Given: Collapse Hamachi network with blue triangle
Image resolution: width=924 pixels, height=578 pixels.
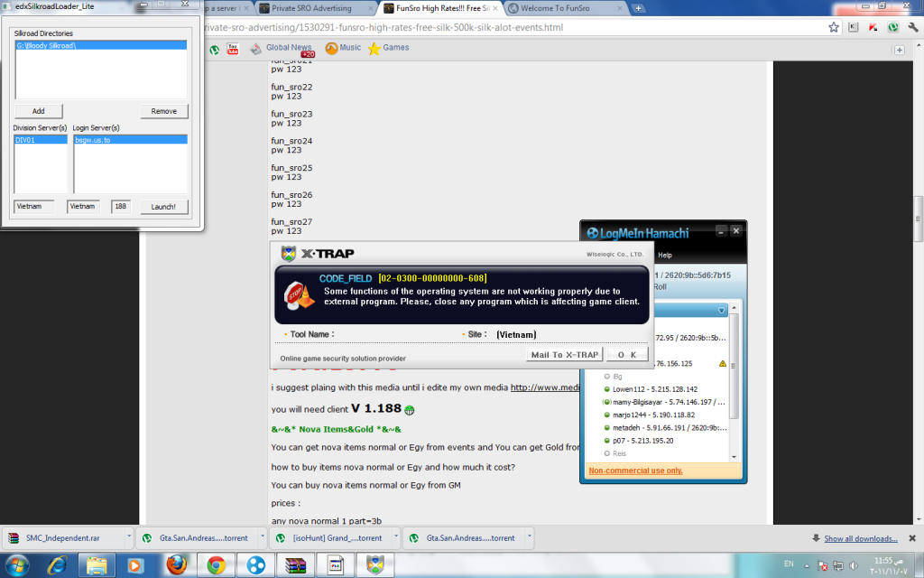Looking at the screenshot, I should 721,311.
